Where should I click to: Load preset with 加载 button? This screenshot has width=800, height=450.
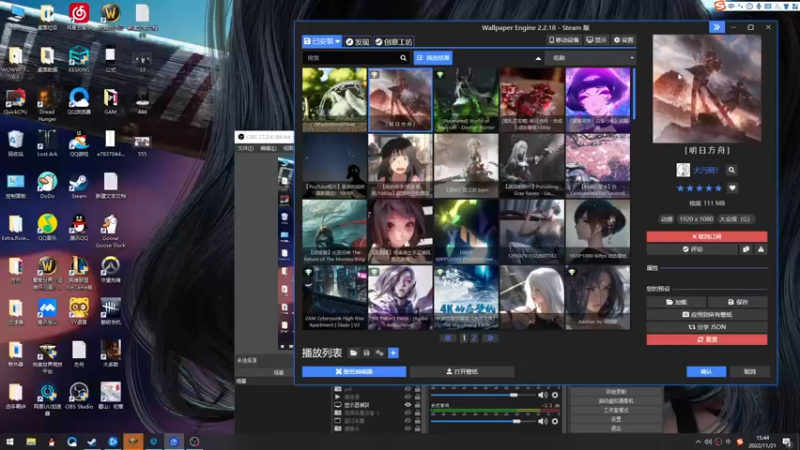tap(677, 302)
